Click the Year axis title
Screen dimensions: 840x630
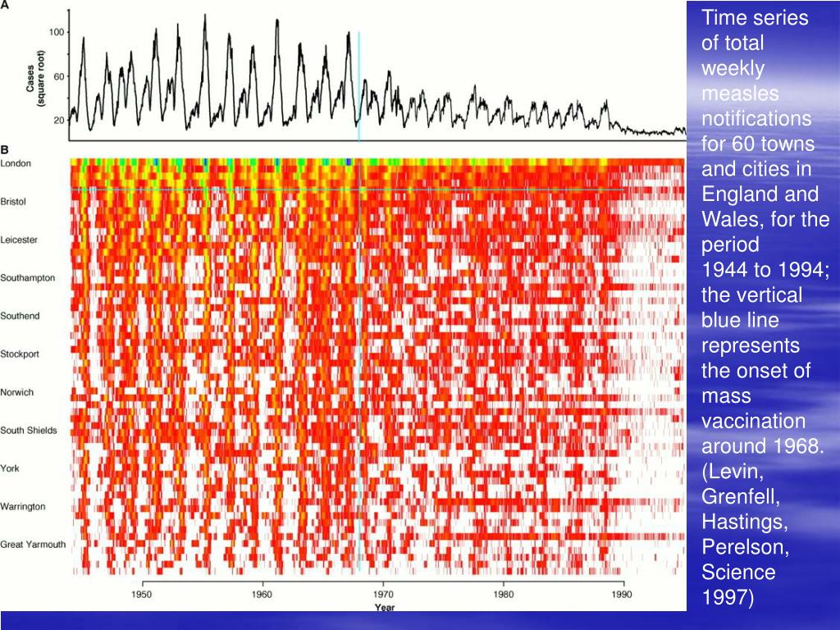pyautogui.click(x=385, y=607)
